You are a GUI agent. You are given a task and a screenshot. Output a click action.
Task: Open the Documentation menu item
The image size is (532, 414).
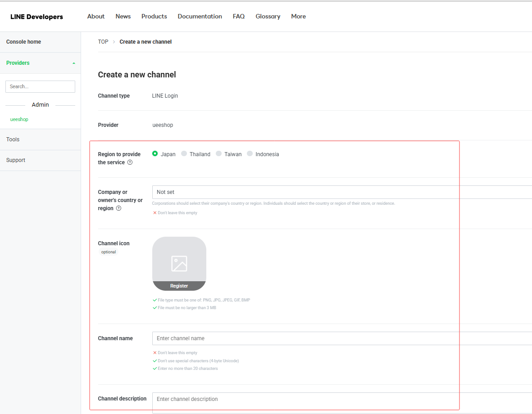pos(200,16)
